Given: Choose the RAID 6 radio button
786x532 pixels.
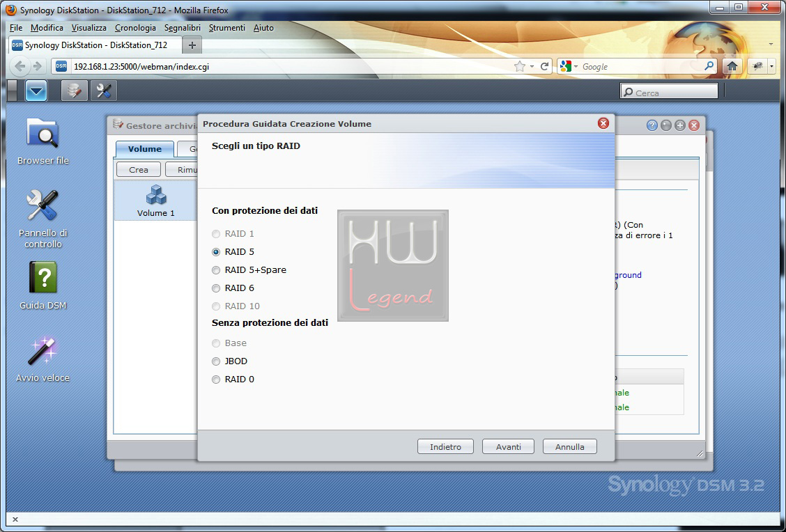Looking at the screenshot, I should click(x=216, y=288).
